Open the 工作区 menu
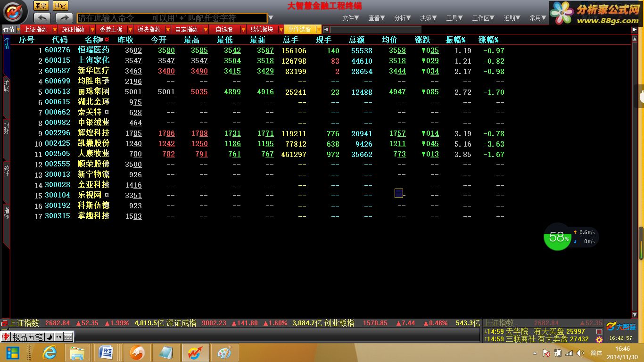The image size is (644, 362). (x=484, y=18)
